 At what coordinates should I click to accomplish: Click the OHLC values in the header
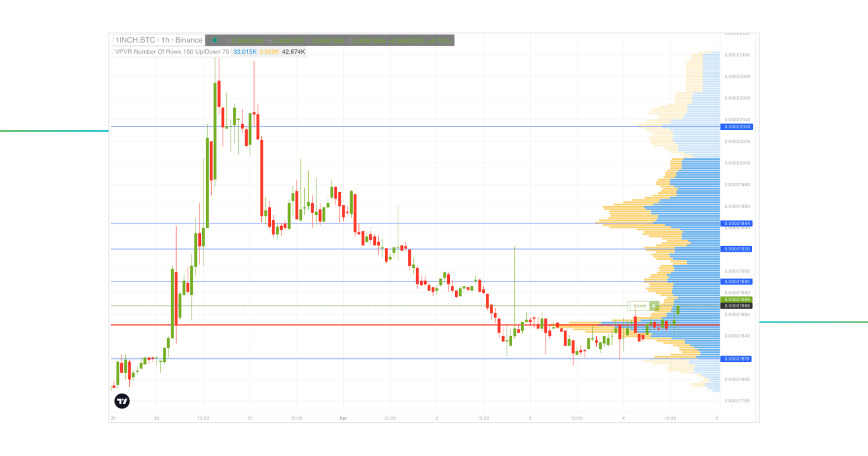pos(339,41)
